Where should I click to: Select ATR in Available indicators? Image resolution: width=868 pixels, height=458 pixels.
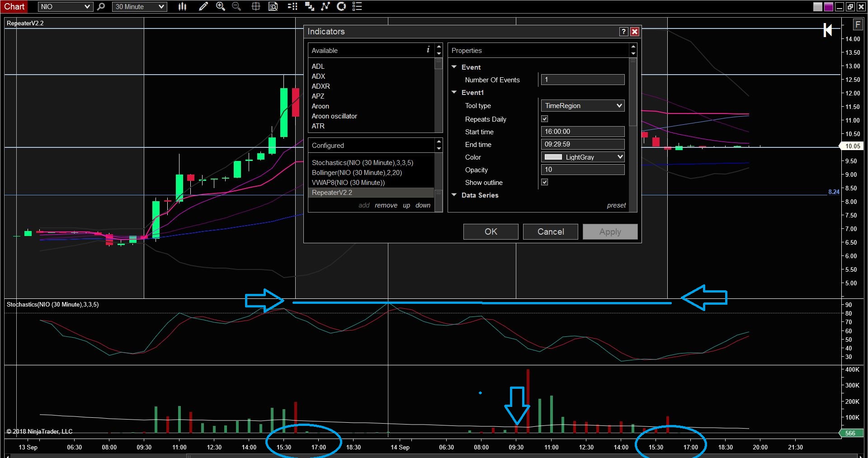click(x=318, y=126)
